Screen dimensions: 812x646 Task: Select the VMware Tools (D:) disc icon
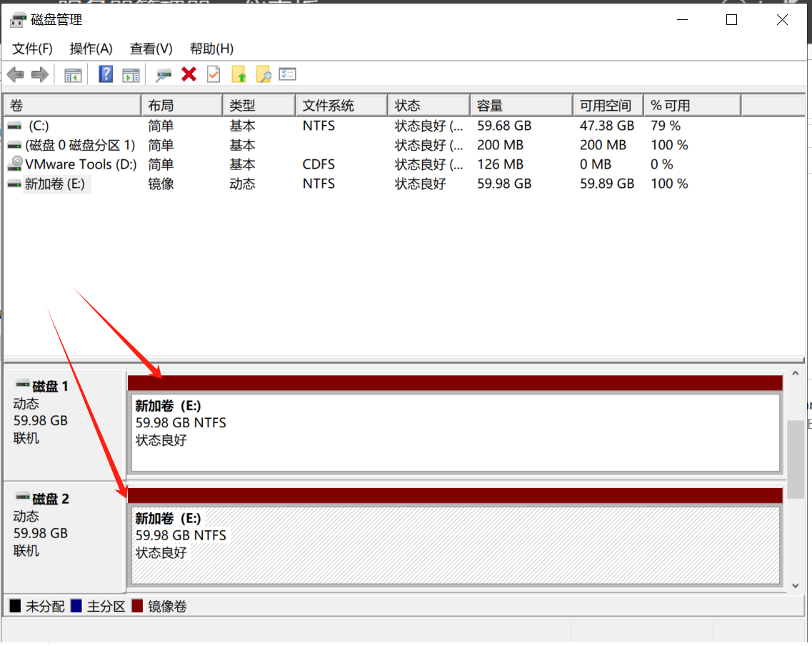pos(16,164)
